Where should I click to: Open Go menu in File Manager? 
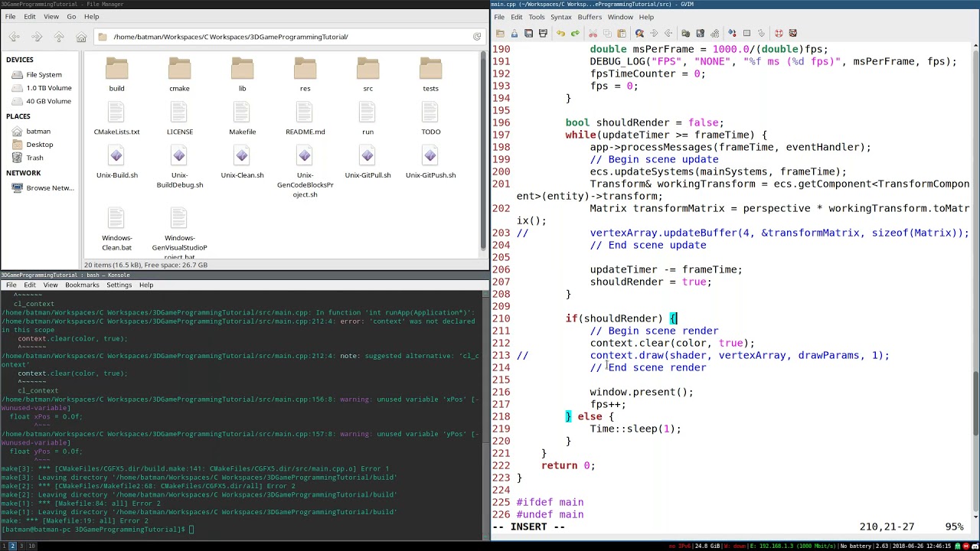coord(71,16)
